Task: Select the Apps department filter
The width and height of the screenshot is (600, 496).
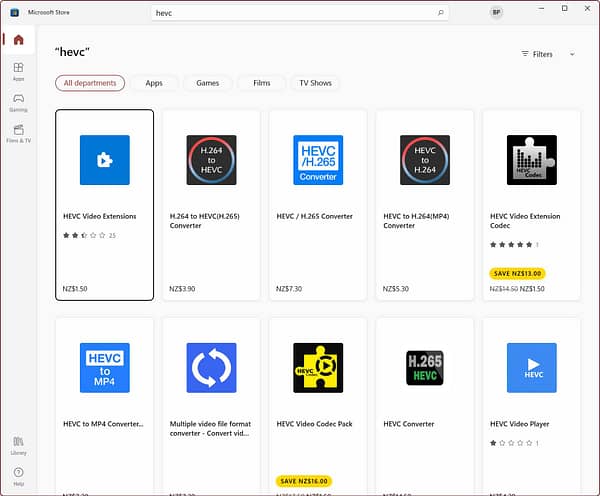Action: pos(154,83)
